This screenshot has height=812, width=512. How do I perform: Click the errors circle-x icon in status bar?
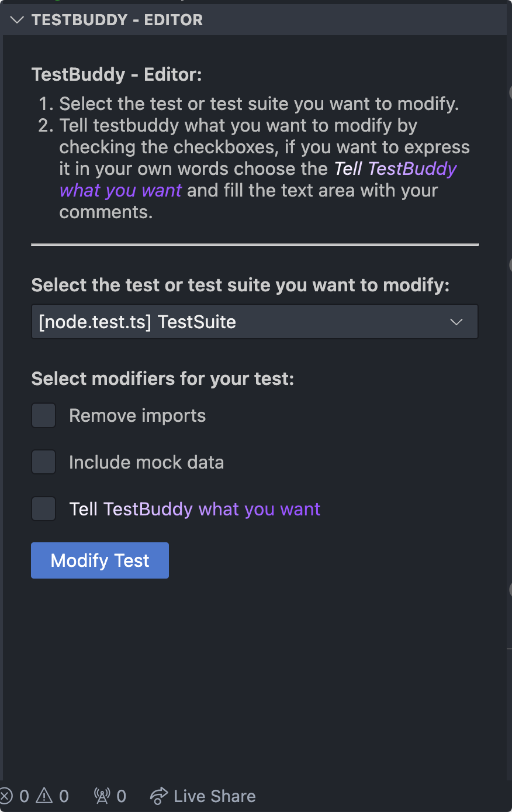(6, 796)
